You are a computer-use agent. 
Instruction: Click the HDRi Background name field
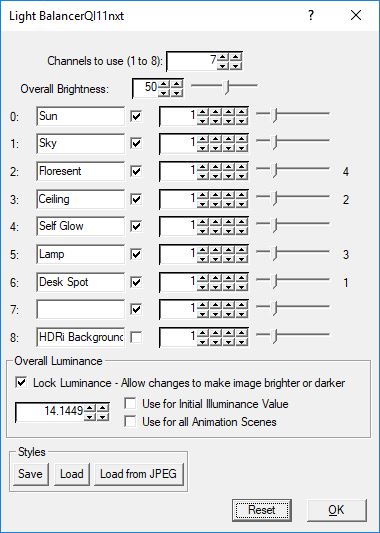click(x=80, y=337)
